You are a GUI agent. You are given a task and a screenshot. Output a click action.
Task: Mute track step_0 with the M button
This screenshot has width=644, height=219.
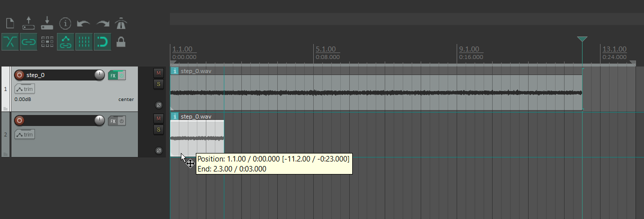tap(159, 73)
